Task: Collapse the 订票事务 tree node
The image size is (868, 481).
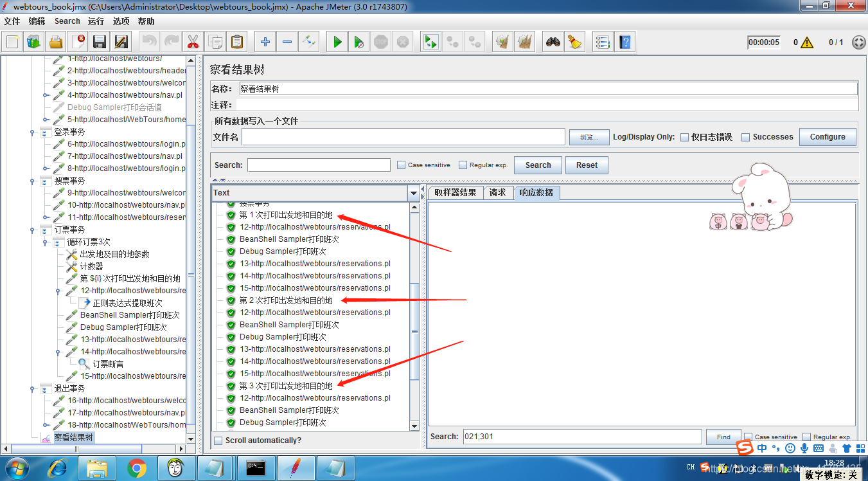Action: (32, 230)
